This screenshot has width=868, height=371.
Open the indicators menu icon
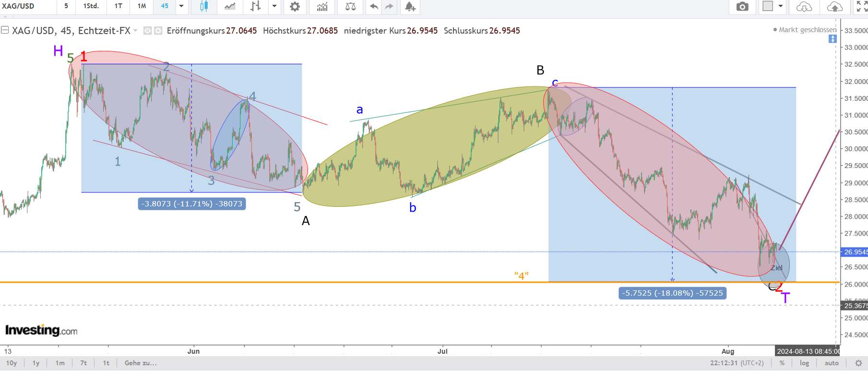point(322,6)
